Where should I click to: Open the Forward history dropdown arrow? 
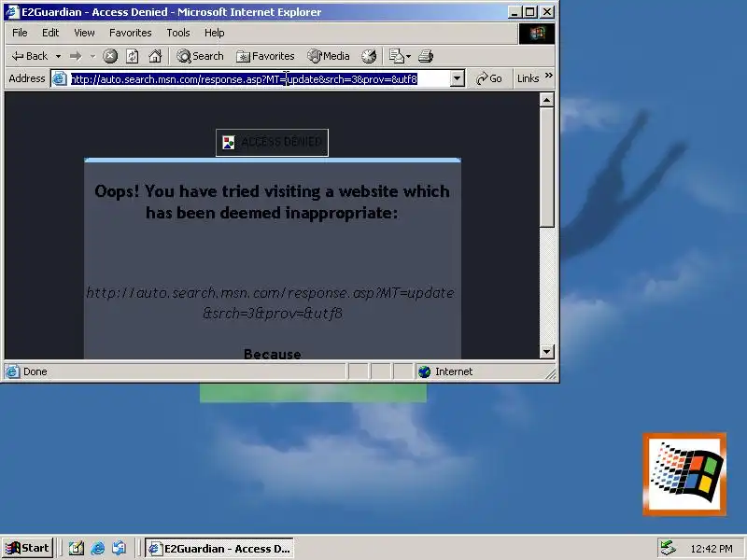[92, 57]
